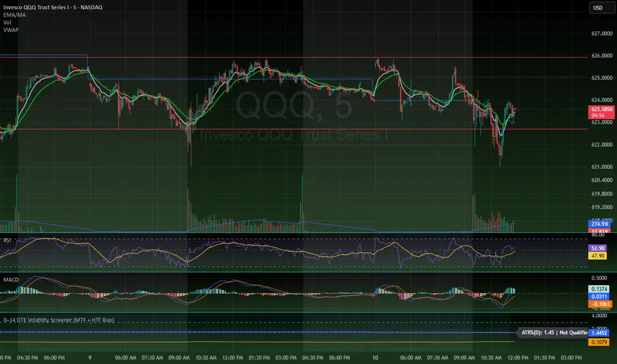Click the 274.9K volume value tag
This screenshot has width=617, height=364.
(x=599, y=224)
